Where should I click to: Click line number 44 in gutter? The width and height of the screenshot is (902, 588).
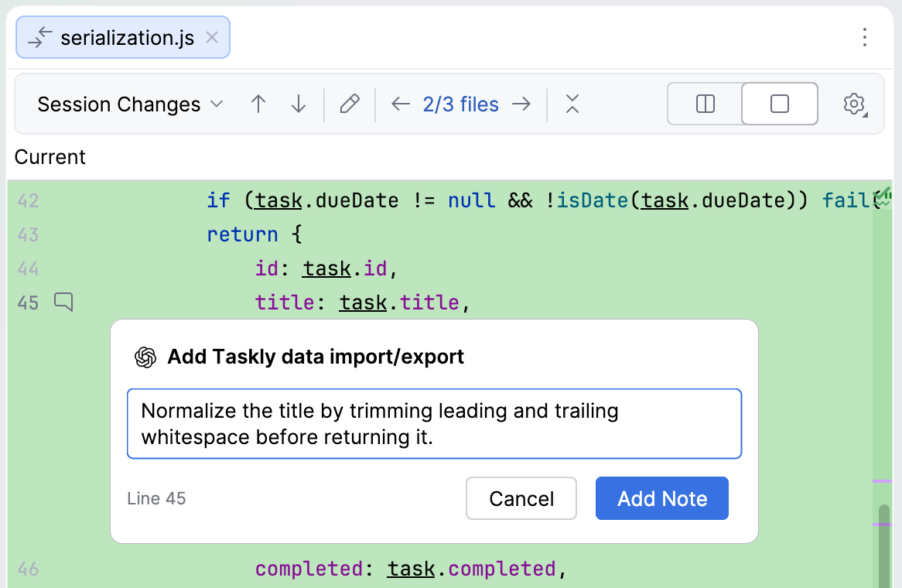coord(28,268)
